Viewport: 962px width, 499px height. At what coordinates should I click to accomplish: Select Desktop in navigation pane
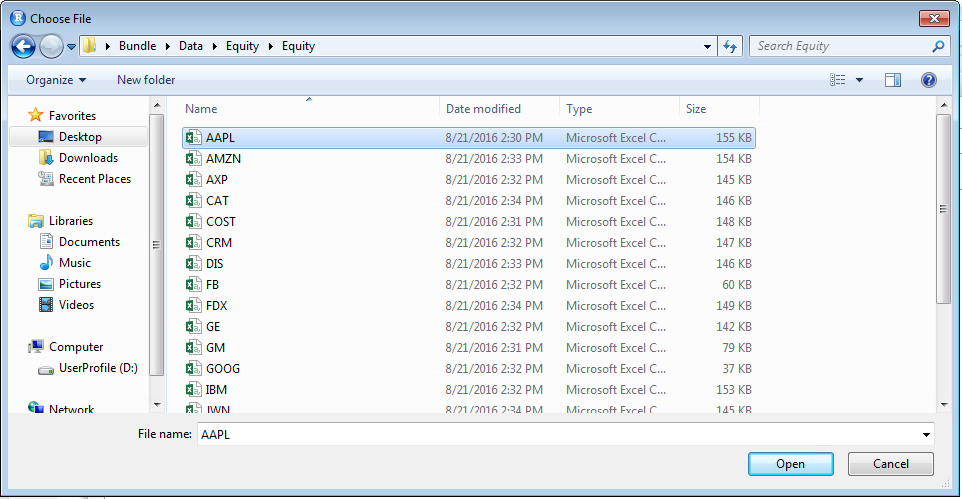[80, 137]
